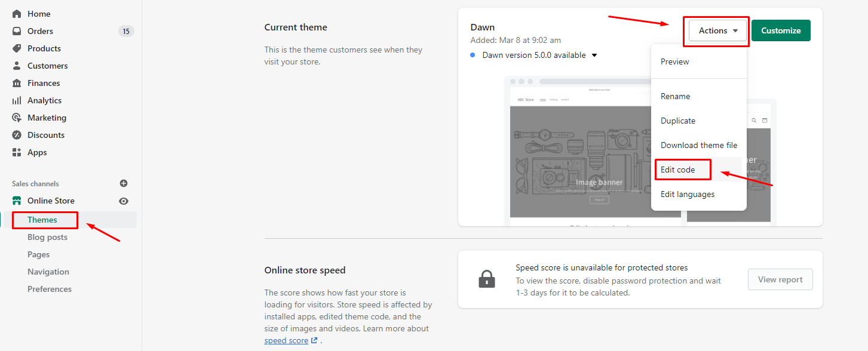View online store via eye icon
The width and height of the screenshot is (868, 351).
tap(124, 201)
